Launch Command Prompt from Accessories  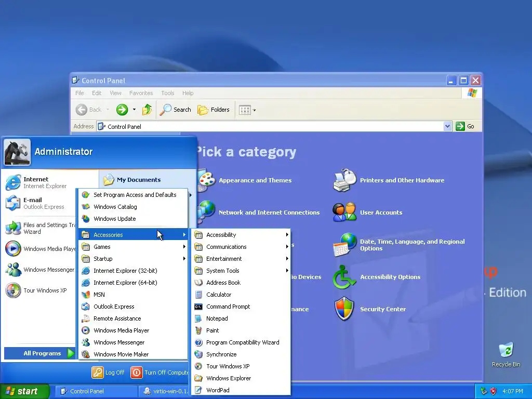[241, 307]
